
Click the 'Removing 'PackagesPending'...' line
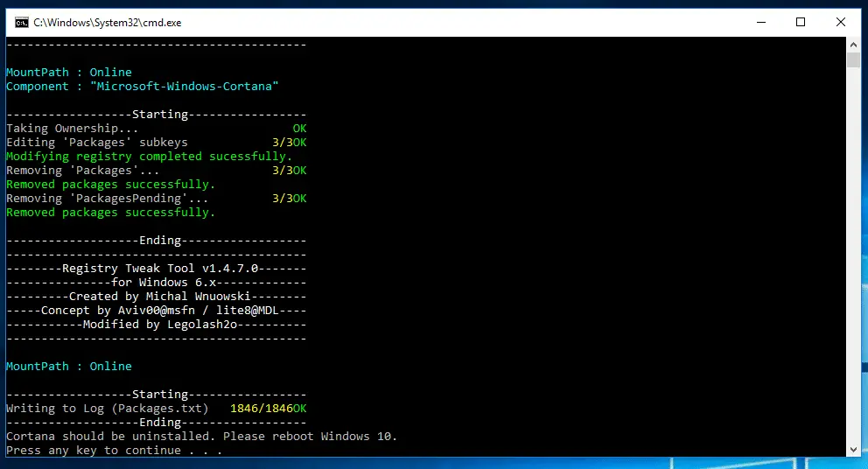click(x=156, y=199)
